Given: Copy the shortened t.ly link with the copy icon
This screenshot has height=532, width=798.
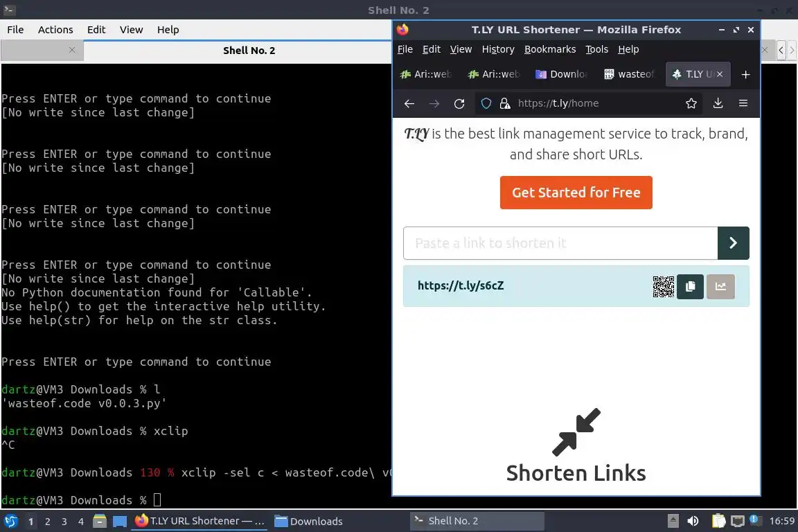Looking at the screenshot, I should click(x=690, y=287).
